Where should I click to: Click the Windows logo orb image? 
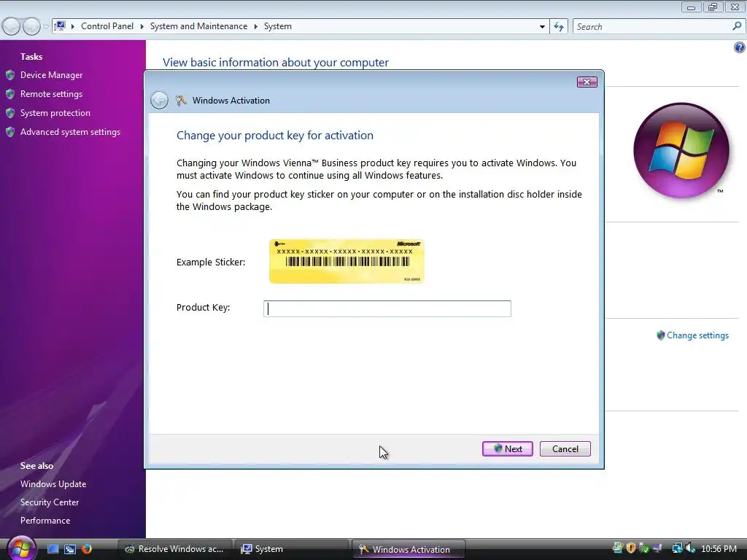pyautogui.click(x=681, y=150)
